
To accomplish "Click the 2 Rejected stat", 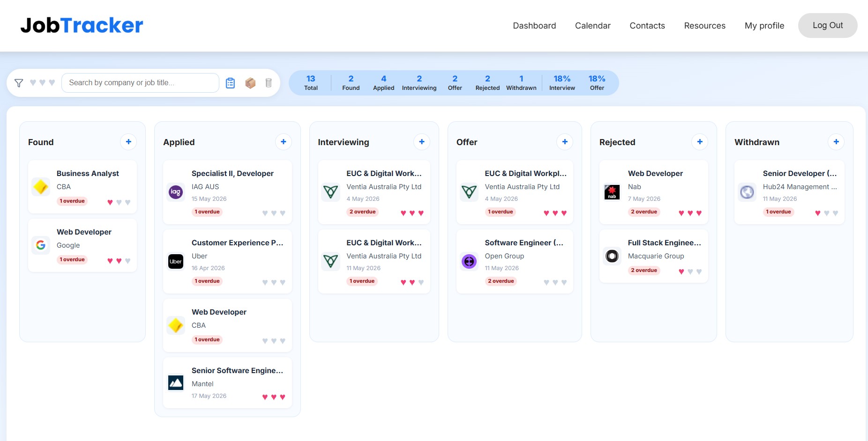I will tap(487, 83).
